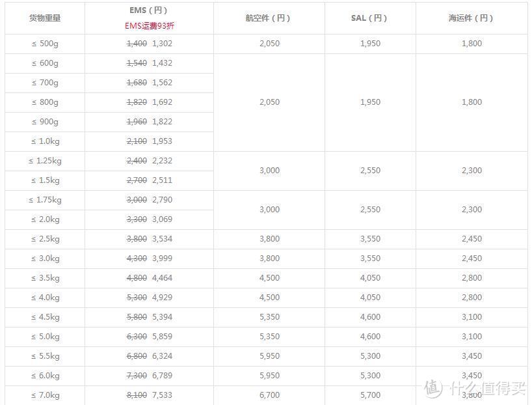Screen dimensions: 532x405
Task: Select the discounted EMS price 1,302
Action: click(162, 44)
